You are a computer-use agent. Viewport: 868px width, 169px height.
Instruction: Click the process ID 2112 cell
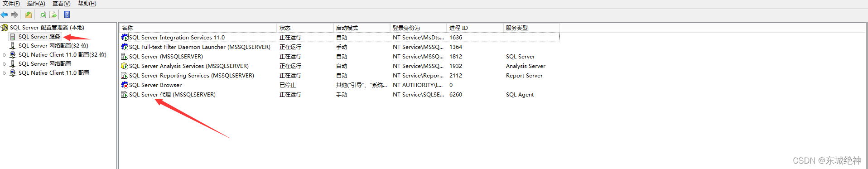coord(456,76)
